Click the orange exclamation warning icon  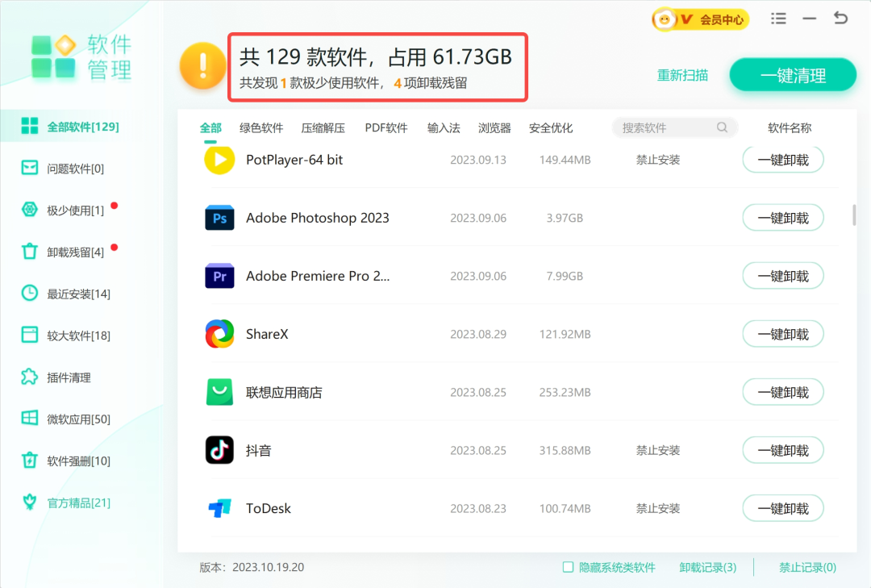point(202,66)
